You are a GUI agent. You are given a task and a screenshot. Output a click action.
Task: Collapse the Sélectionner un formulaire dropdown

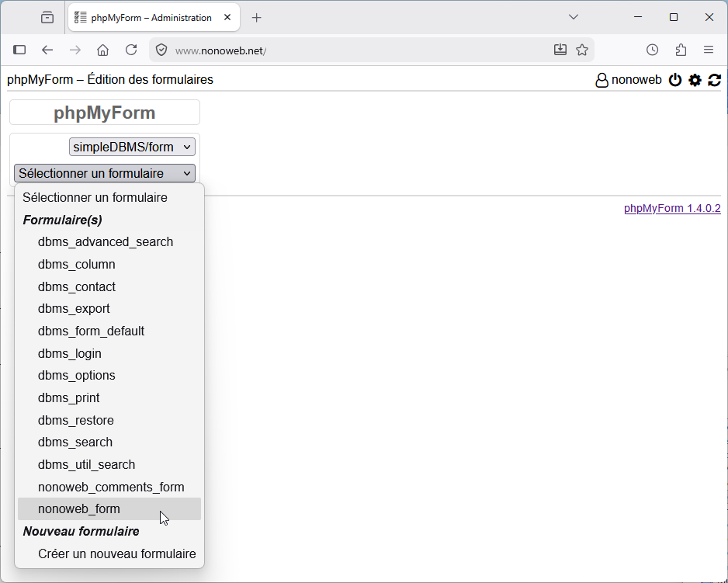(x=105, y=173)
